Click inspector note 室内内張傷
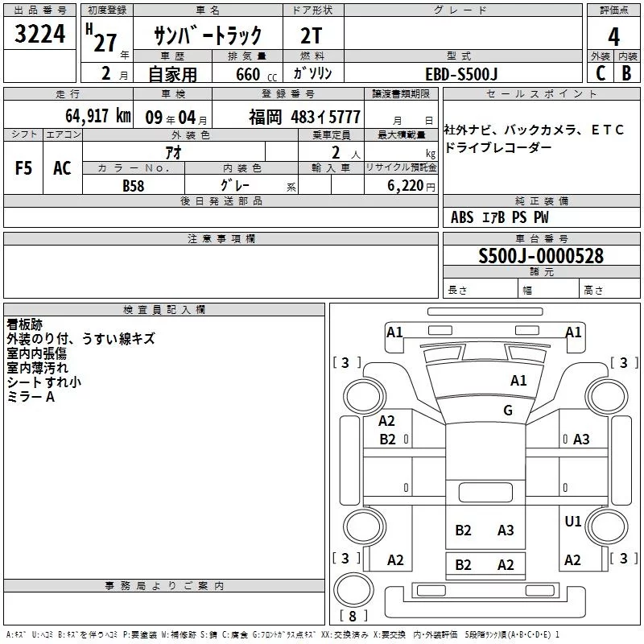The image size is (644, 644). coord(36,353)
